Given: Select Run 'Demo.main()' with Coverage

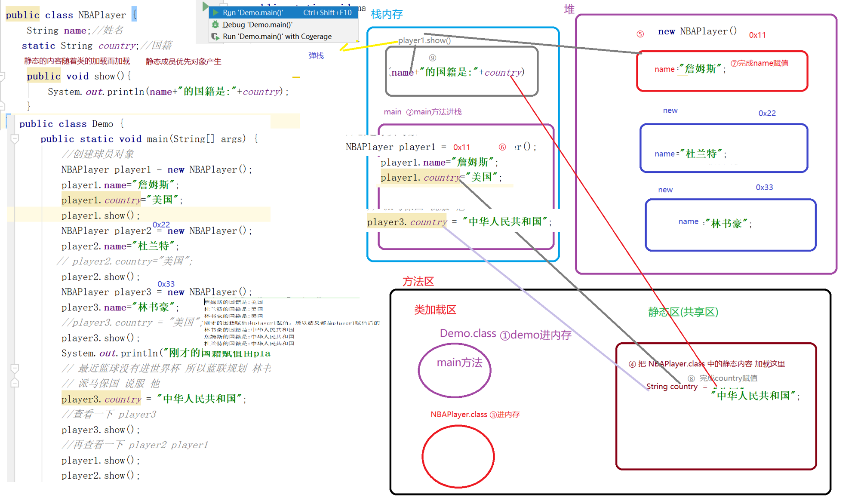Looking at the screenshot, I should coord(283,37).
